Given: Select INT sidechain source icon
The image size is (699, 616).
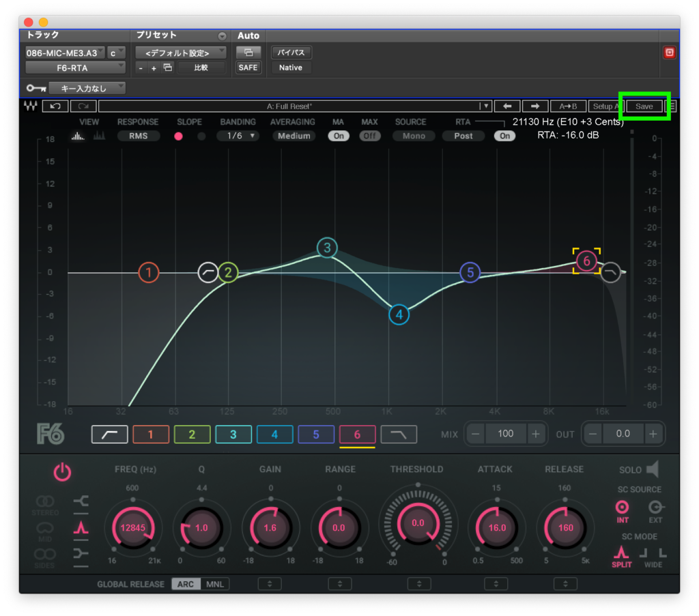Looking at the screenshot, I should coord(622,508).
